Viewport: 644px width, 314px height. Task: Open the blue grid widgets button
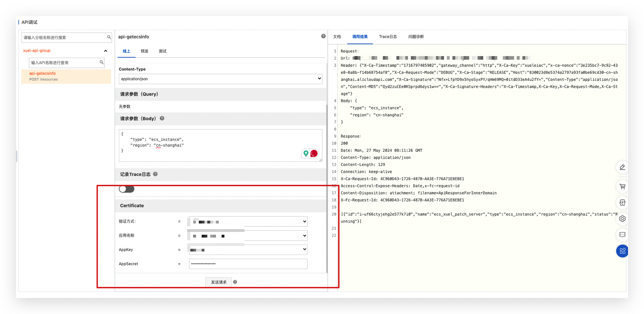click(622, 251)
